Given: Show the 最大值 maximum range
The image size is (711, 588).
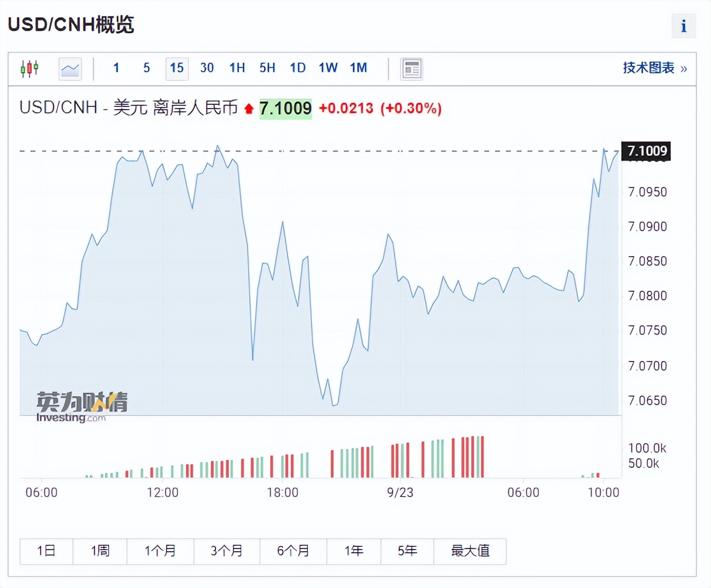Looking at the screenshot, I should tap(470, 551).
